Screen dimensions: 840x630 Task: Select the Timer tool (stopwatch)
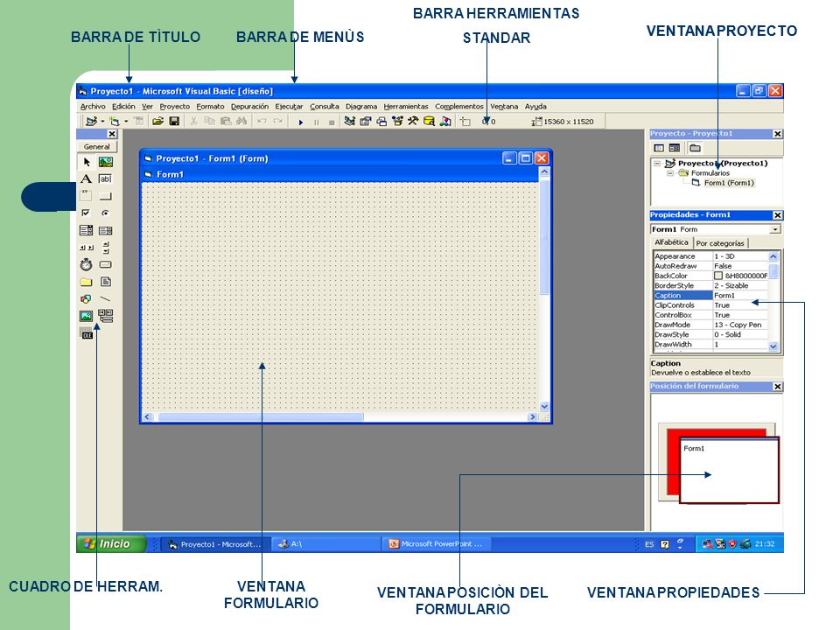(87, 264)
